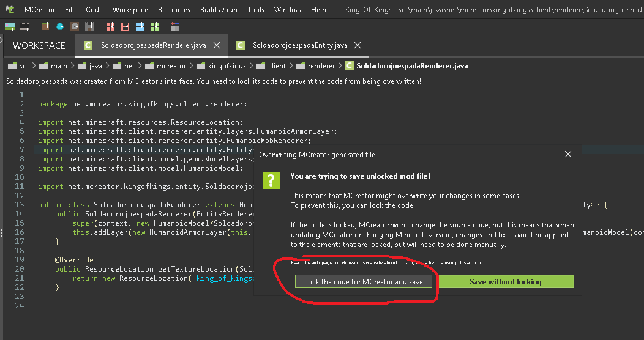Click the return new ResourceLocation line
The width and height of the screenshot is (644, 340).
(x=163, y=278)
